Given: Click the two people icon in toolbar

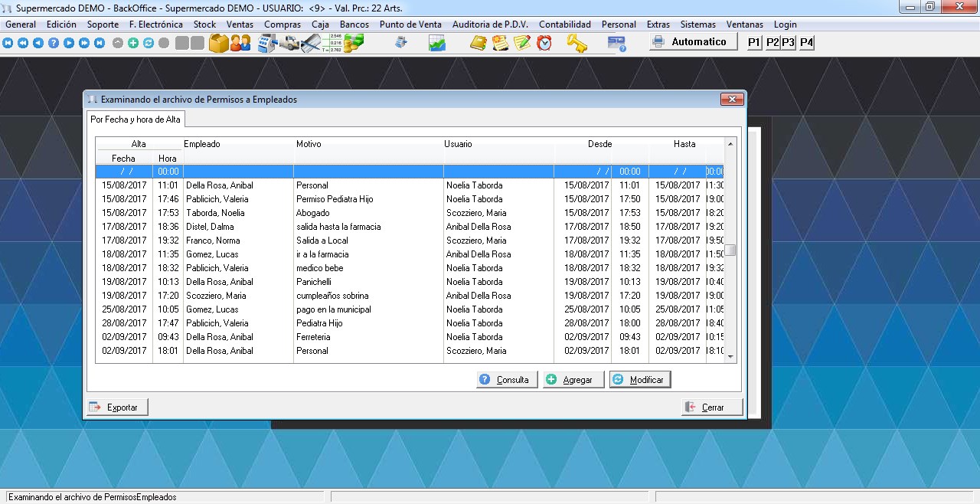Looking at the screenshot, I should tap(240, 43).
